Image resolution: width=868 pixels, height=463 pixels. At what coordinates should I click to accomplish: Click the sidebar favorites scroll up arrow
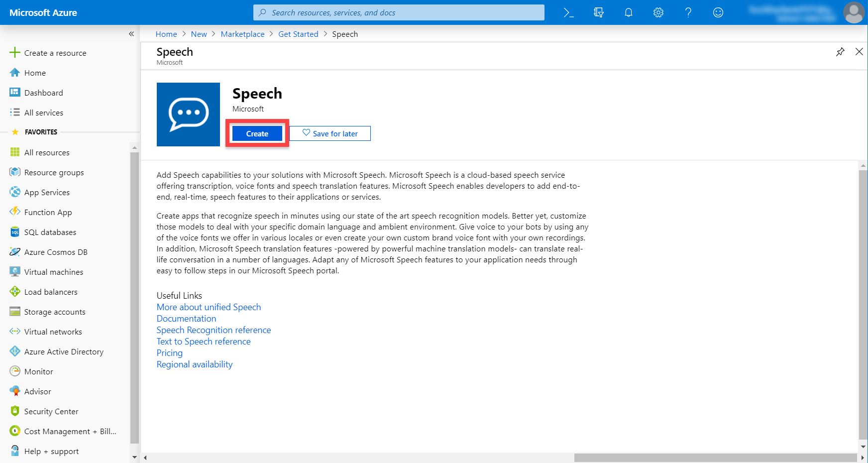point(134,148)
